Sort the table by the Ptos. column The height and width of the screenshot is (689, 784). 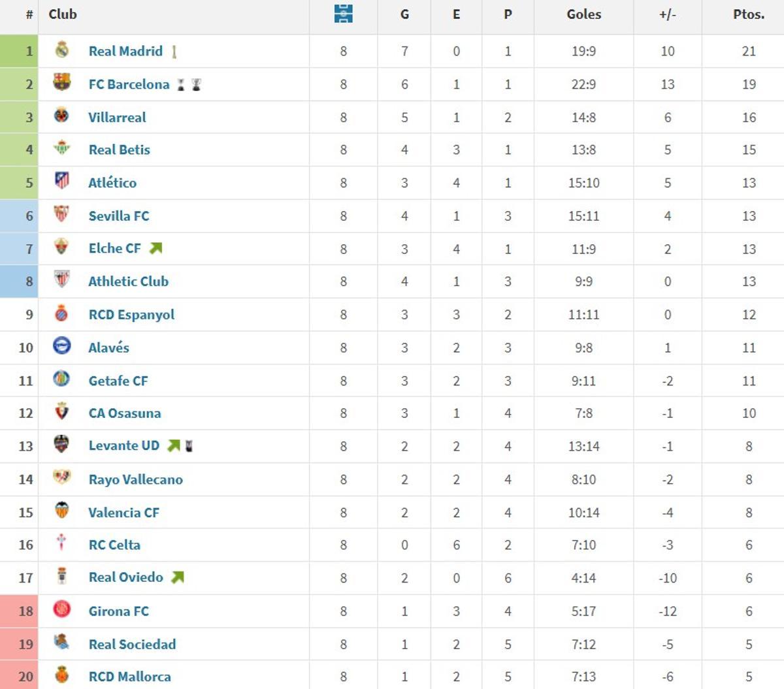[748, 14]
